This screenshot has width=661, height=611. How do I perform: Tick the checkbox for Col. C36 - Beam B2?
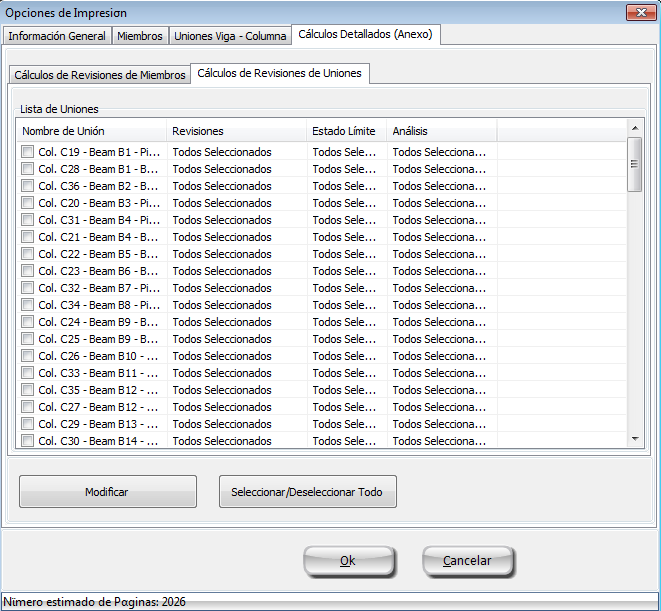coord(28,186)
